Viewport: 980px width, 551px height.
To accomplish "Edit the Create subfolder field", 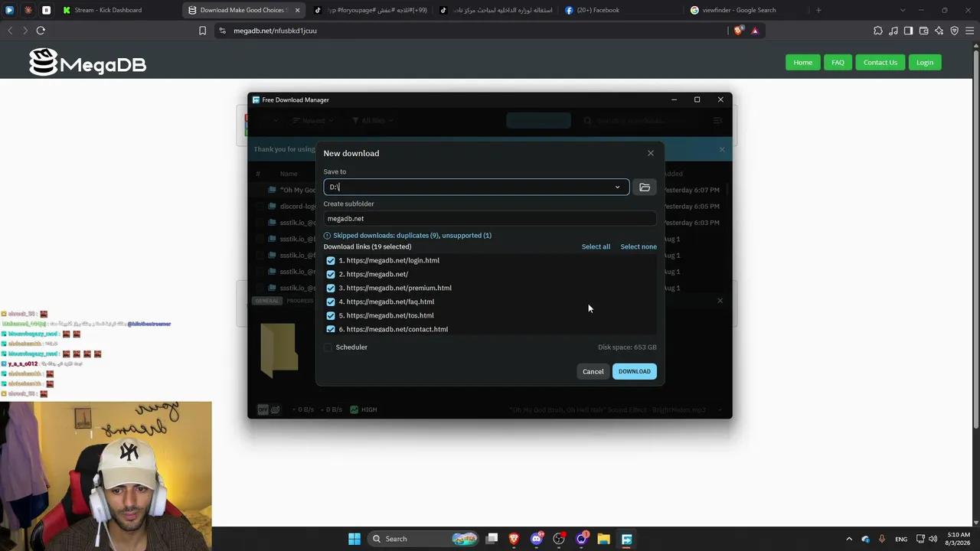I will (x=490, y=219).
